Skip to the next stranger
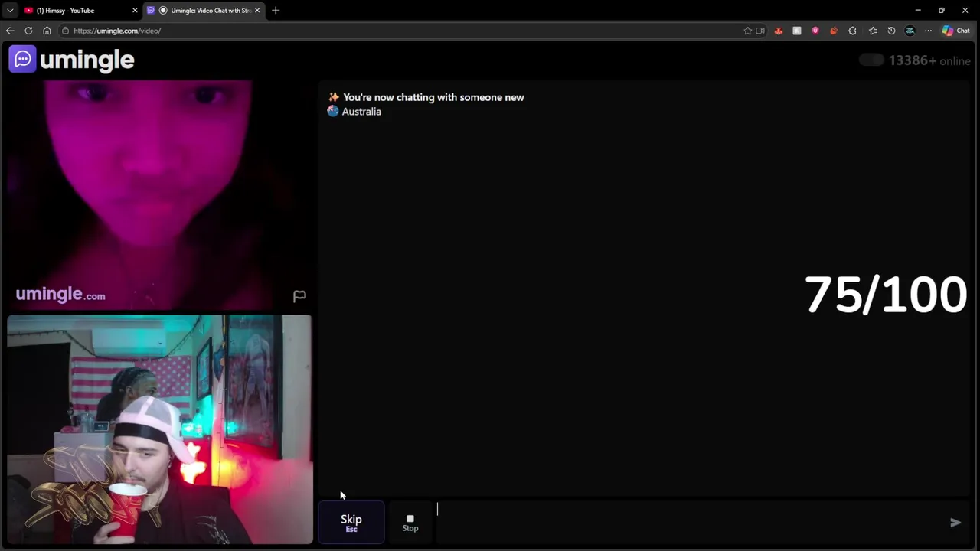Viewport: 980px width, 551px height. click(351, 523)
